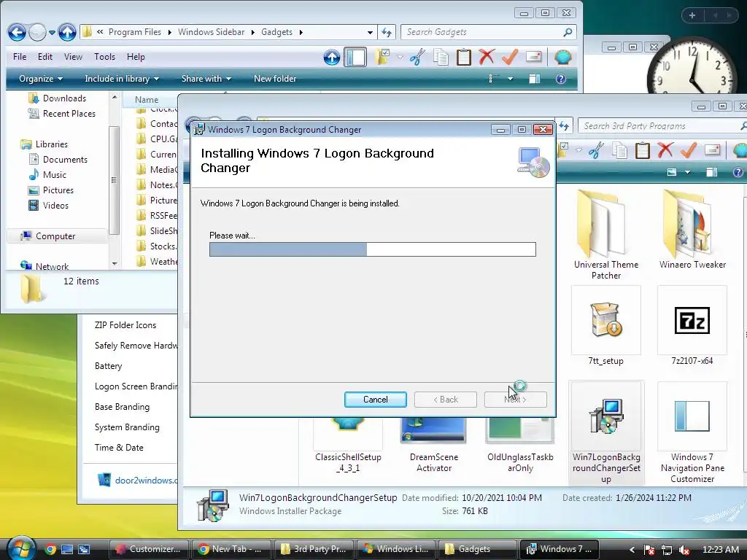
Task: Select the 7z2107-x64 file
Action: pyautogui.click(x=692, y=326)
